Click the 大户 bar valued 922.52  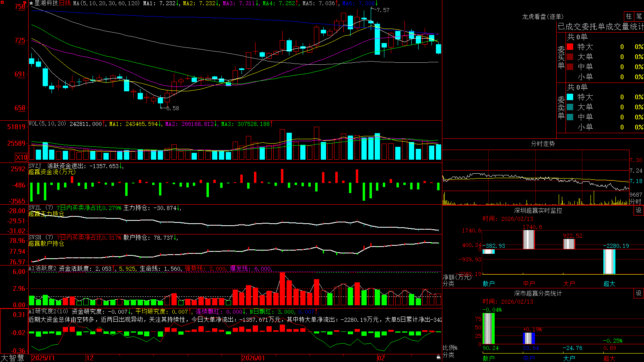[569, 244]
